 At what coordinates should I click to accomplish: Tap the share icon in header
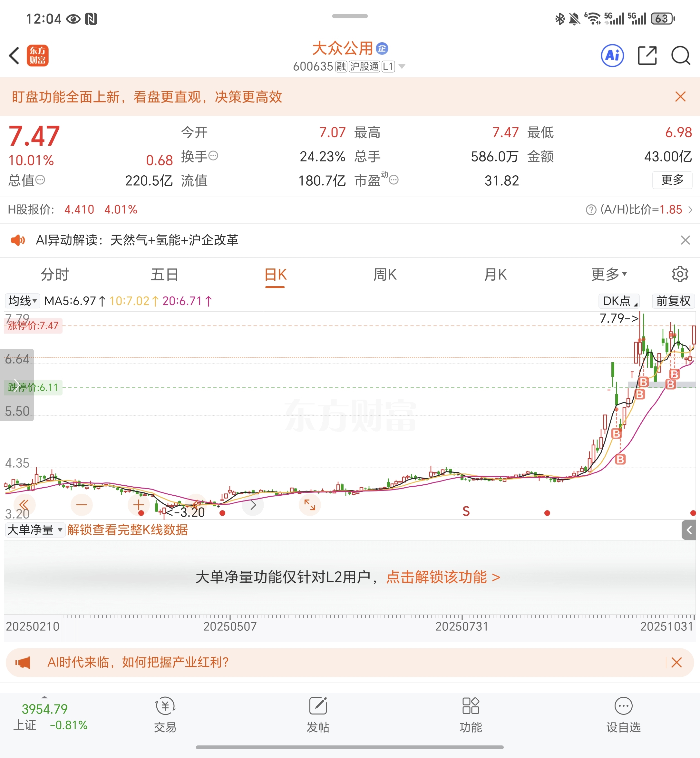pyautogui.click(x=647, y=56)
